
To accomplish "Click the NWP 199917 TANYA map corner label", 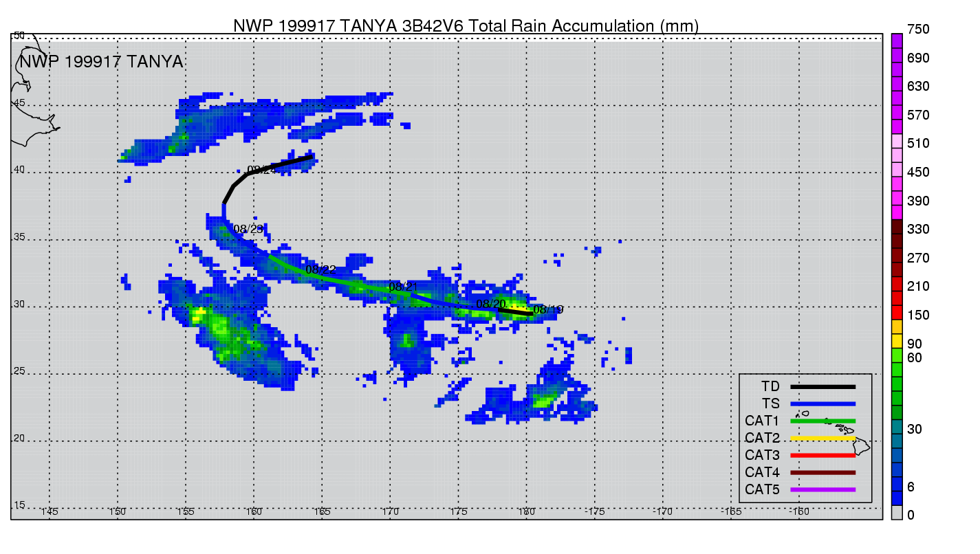I will point(100,62).
